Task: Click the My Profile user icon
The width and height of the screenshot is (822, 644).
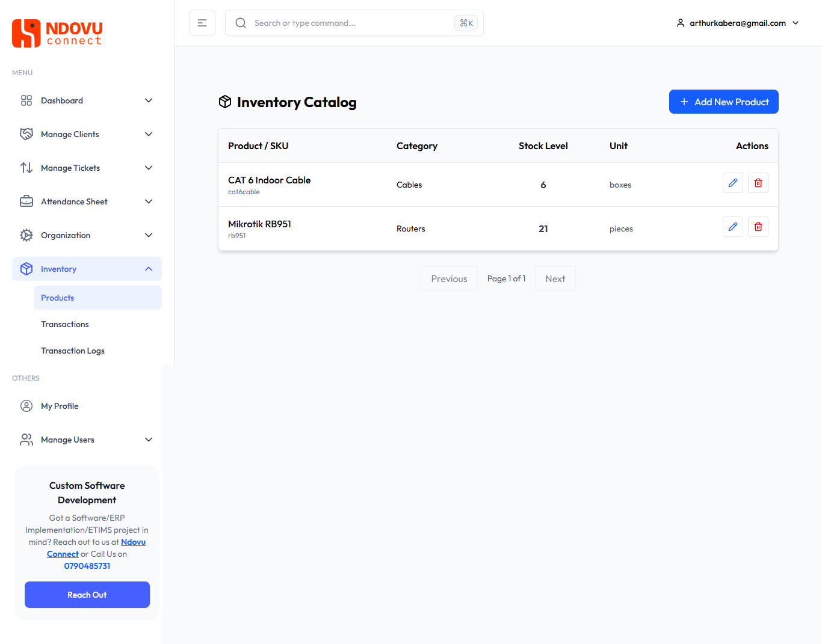Action: click(x=26, y=406)
